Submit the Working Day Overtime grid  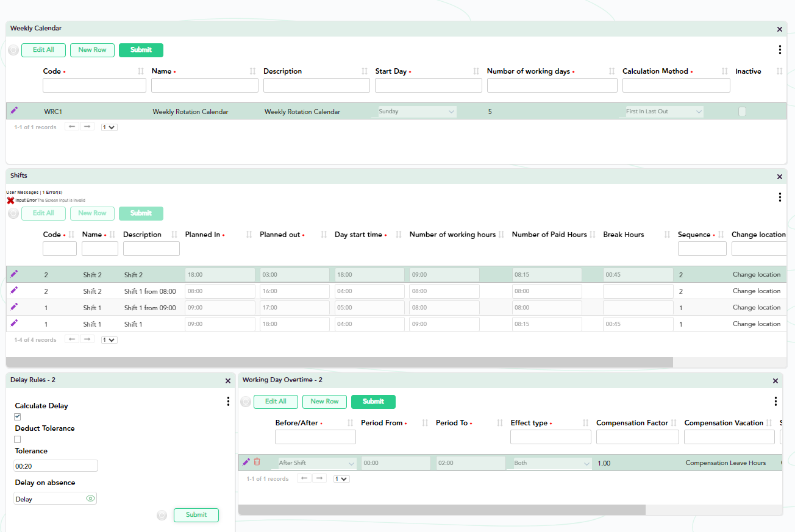(x=373, y=402)
